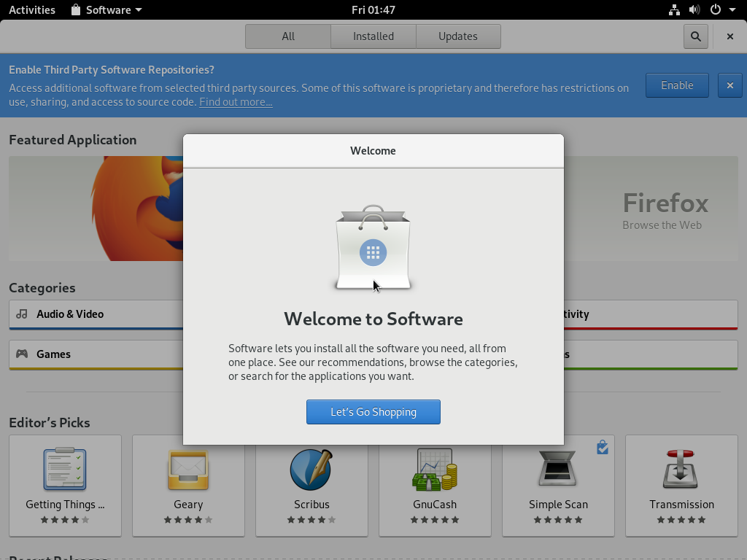The width and height of the screenshot is (747, 560).
Task: Click the Firefox logo image in the banner
Action: [x=136, y=209]
